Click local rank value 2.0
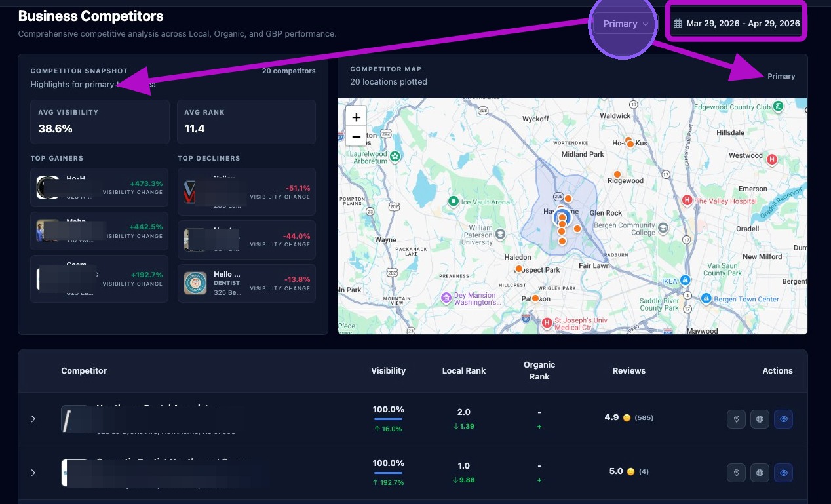The image size is (831, 504). coord(464,412)
